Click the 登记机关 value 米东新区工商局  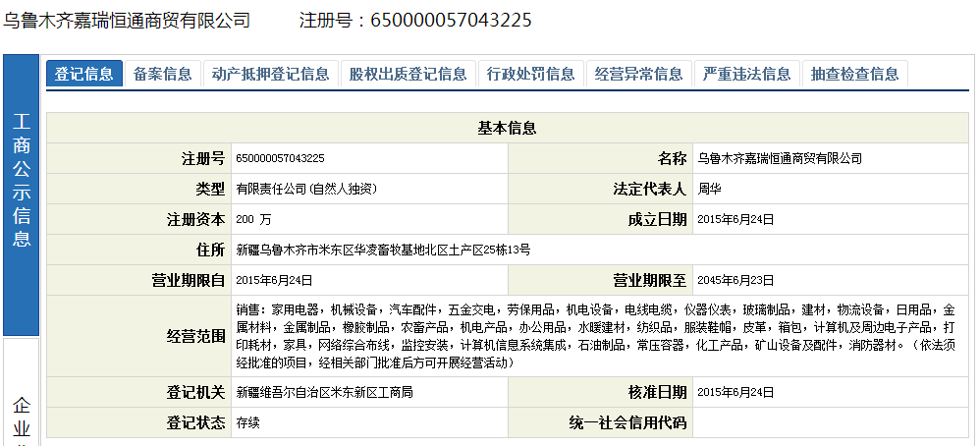click(324, 393)
